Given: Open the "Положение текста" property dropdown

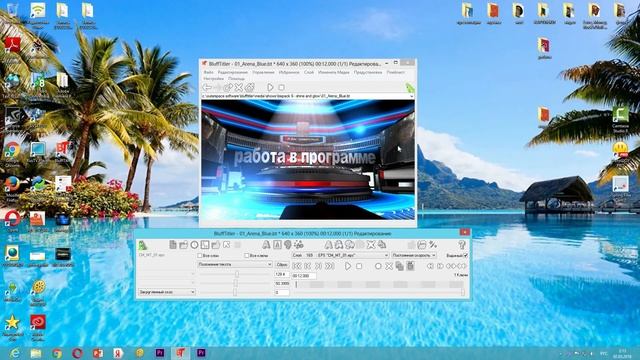Looking at the screenshot, I should [235, 264].
